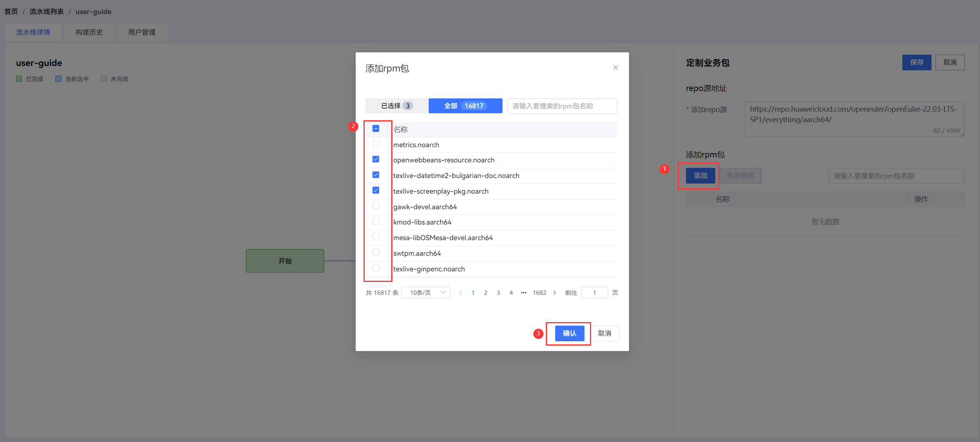The image size is (980, 442).
Task: Switch to the 已选择 3 tab
Action: click(x=396, y=106)
